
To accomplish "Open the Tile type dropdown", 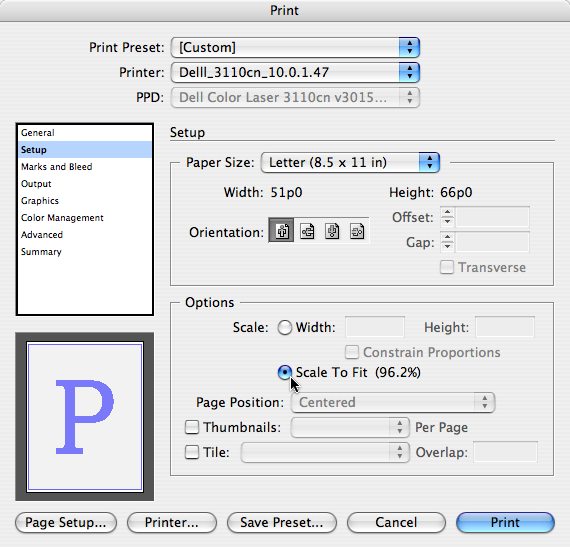I will (x=325, y=453).
